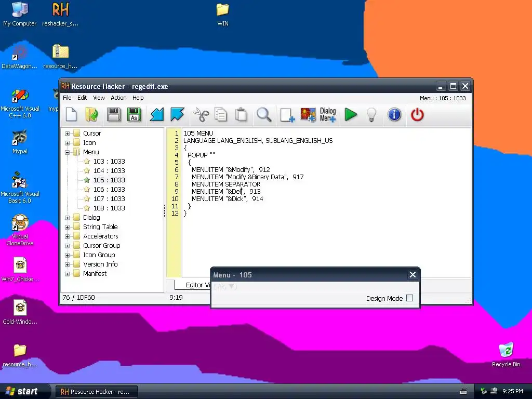Select the green star for 105 : 1033
Image resolution: width=532 pixels, height=399 pixels.
point(87,180)
